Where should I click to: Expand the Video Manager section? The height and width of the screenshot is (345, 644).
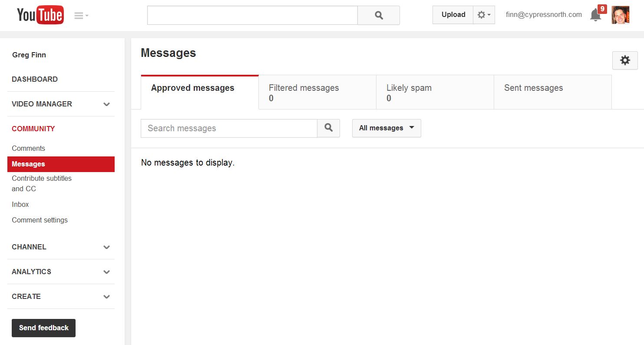point(106,104)
